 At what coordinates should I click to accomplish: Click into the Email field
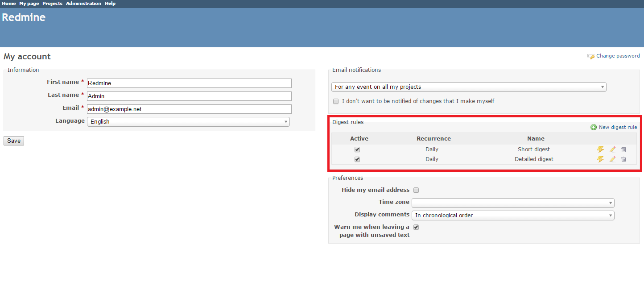click(x=189, y=109)
